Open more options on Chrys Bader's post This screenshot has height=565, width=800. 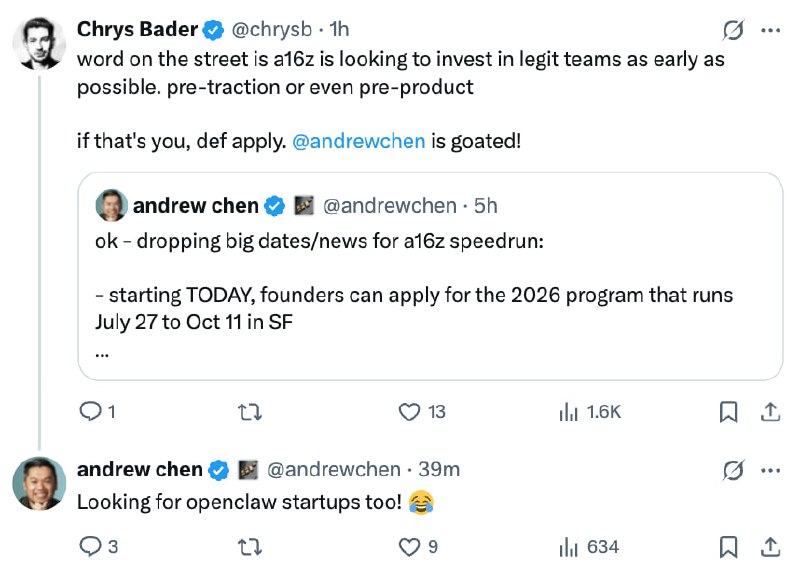pyautogui.click(x=770, y=31)
